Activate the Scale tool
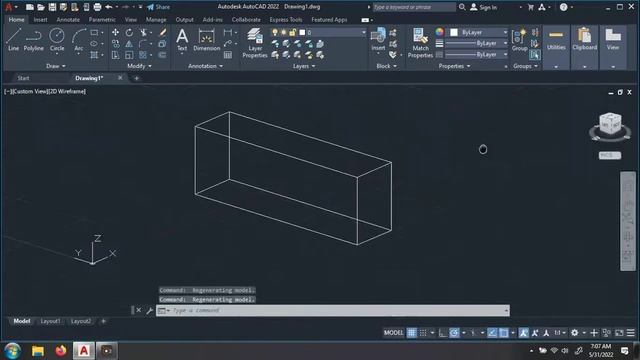This screenshot has height=360, width=640. pos(129,55)
